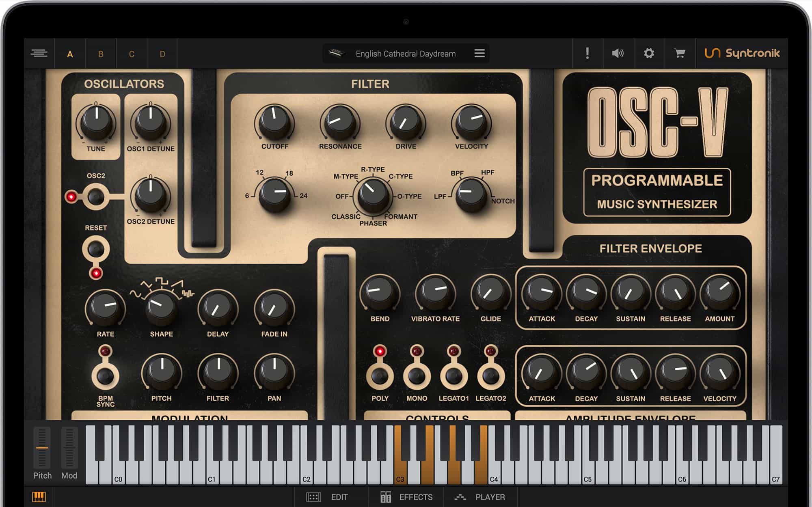The height and width of the screenshot is (507, 812).
Task: Switch to part B tab
Action: pyautogui.click(x=101, y=54)
